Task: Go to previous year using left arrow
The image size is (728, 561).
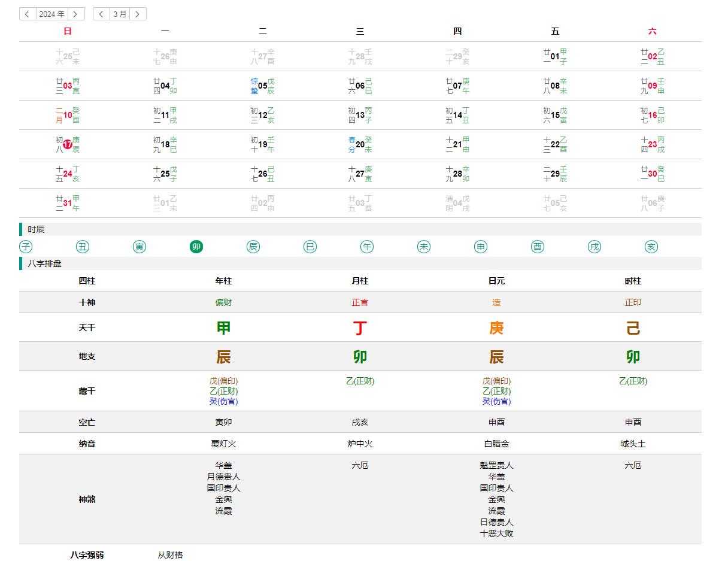Action: 28,14
